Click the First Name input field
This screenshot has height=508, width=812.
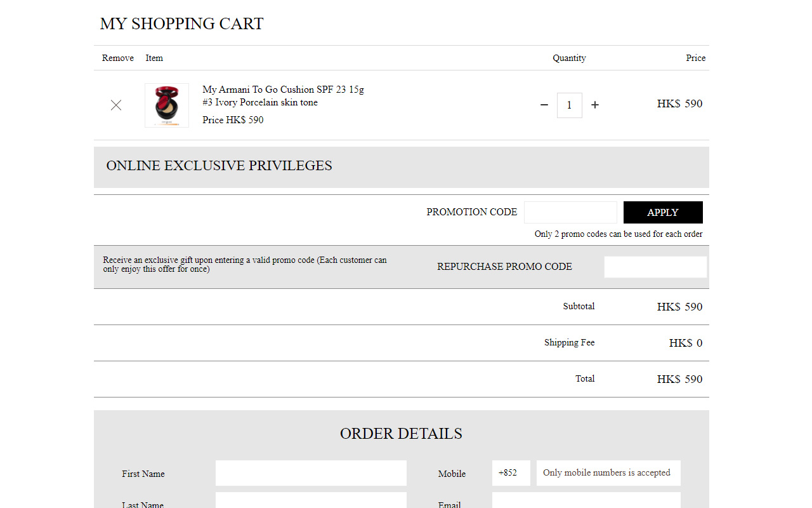[x=311, y=473]
